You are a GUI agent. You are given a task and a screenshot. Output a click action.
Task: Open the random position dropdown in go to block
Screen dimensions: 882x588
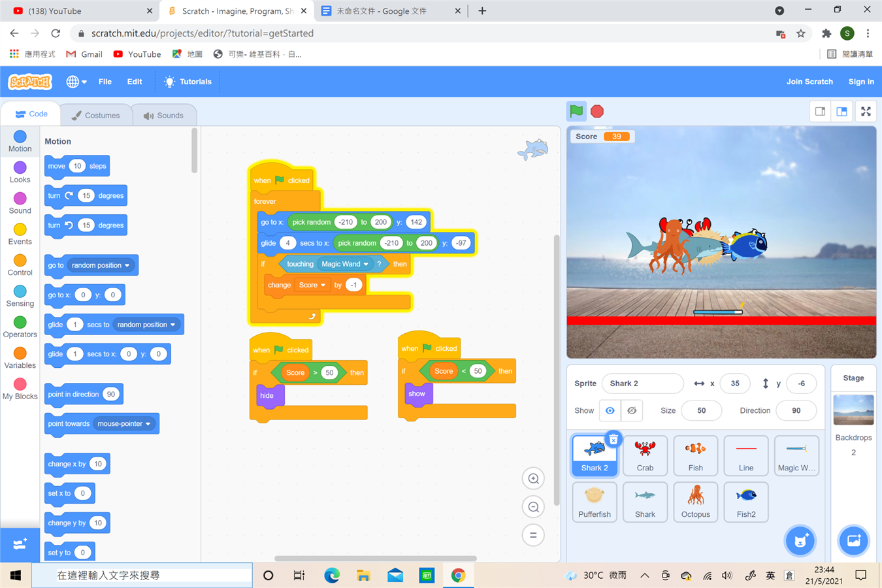[127, 265]
